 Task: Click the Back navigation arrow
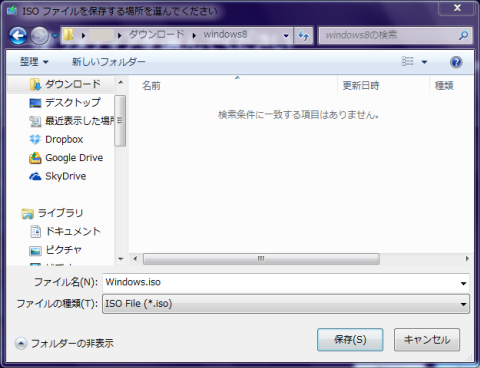pyautogui.click(x=18, y=35)
